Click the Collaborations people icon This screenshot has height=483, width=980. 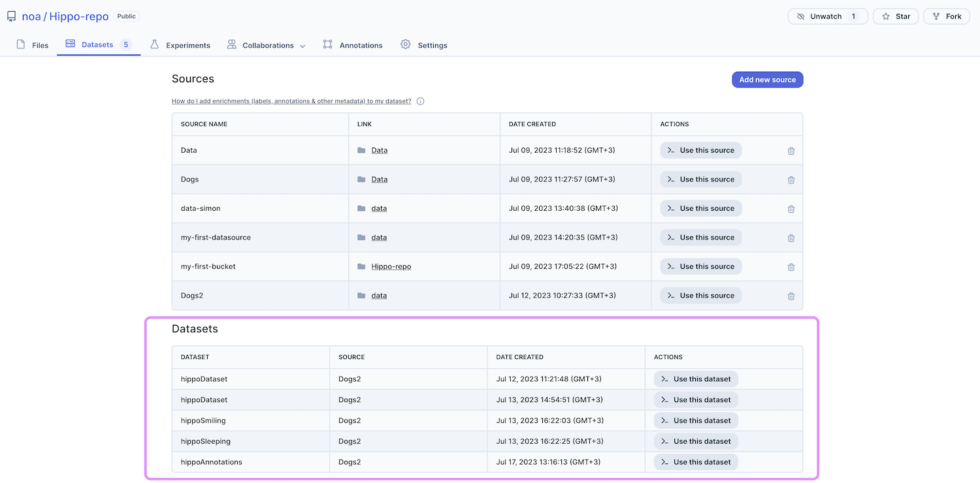pos(231,44)
